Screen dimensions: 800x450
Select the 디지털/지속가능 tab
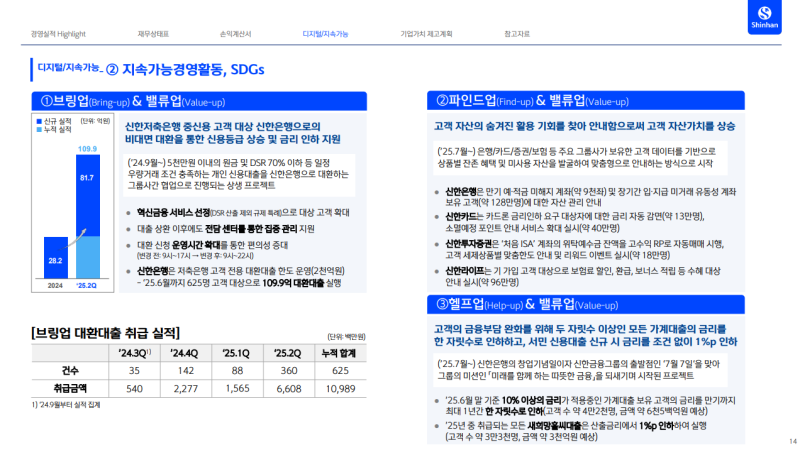(x=325, y=33)
